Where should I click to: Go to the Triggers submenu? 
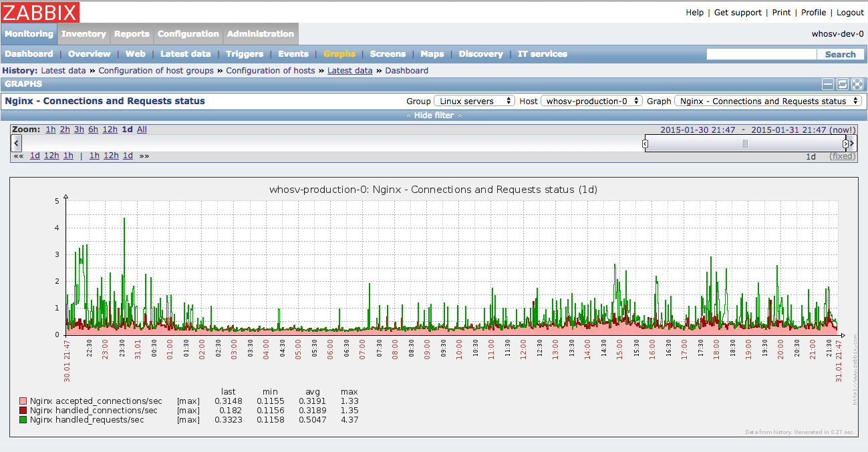(x=245, y=54)
